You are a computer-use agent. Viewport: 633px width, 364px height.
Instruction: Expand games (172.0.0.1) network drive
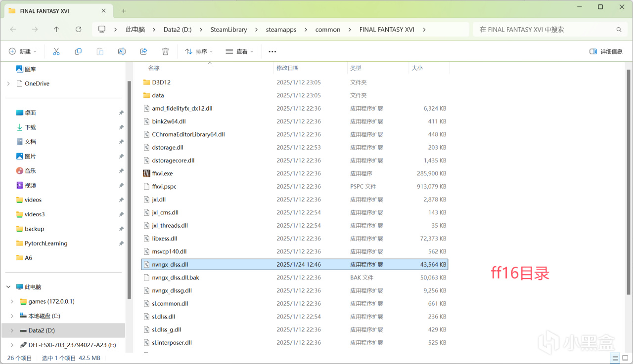pos(12,301)
